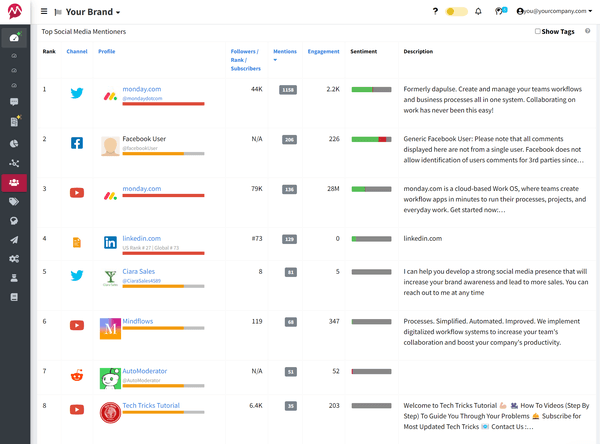This screenshot has width=600, height=444.
Task: Click the #73 rank value
Action: 257,238
